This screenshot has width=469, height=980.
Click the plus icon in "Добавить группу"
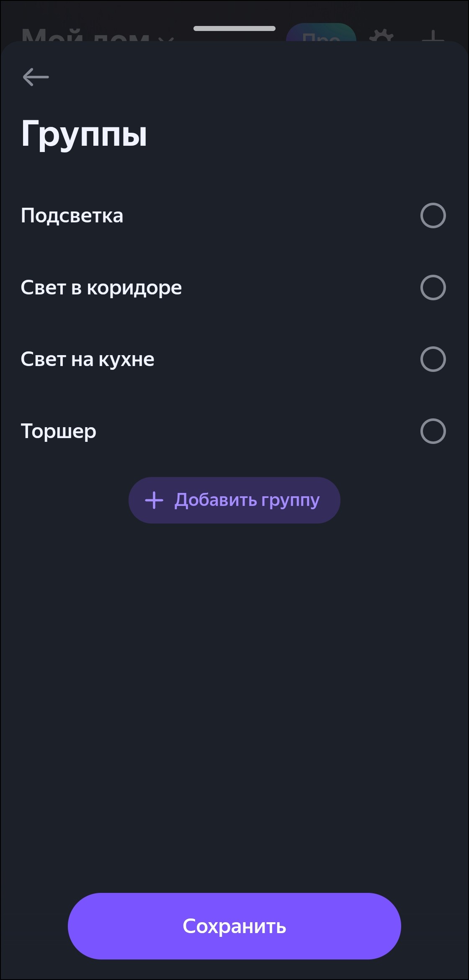[x=154, y=500]
